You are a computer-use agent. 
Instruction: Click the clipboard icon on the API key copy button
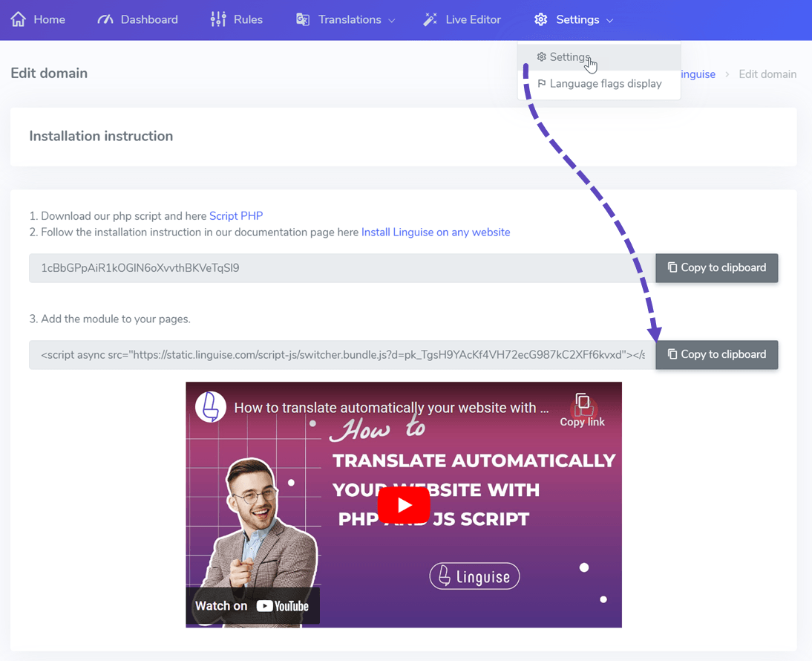pos(672,267)
